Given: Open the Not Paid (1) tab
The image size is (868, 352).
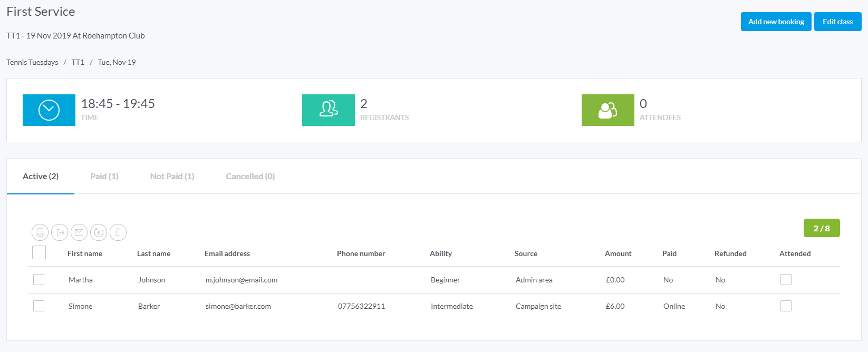Looking at the screenshot, I should 172,177.
